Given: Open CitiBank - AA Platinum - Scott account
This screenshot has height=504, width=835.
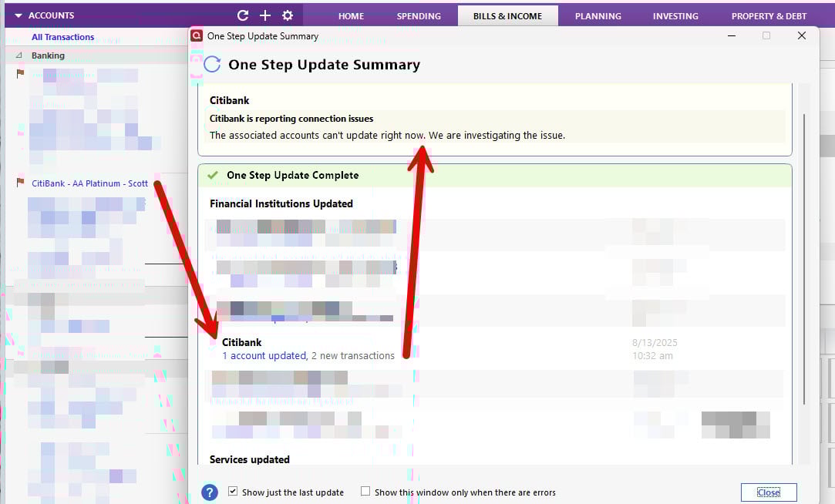Looking at the screenshot, I should 89,183.
